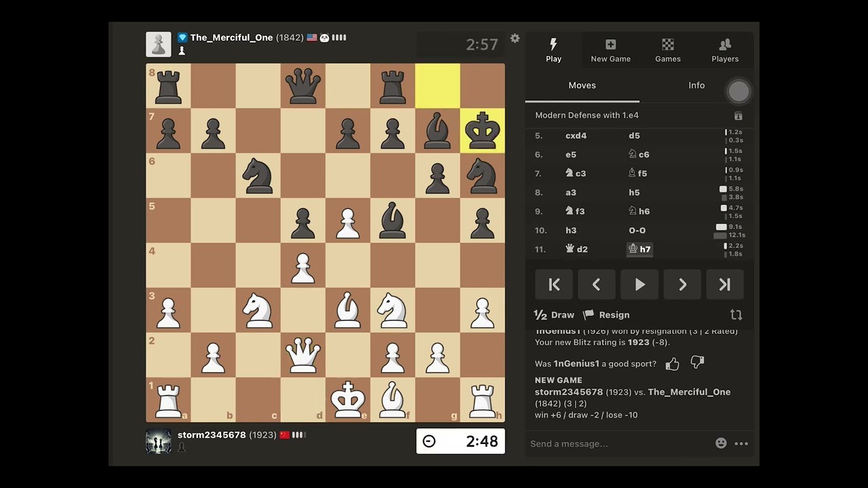Open the Players tab
This screenshot has height=488, width=868.
pos(725,51)
